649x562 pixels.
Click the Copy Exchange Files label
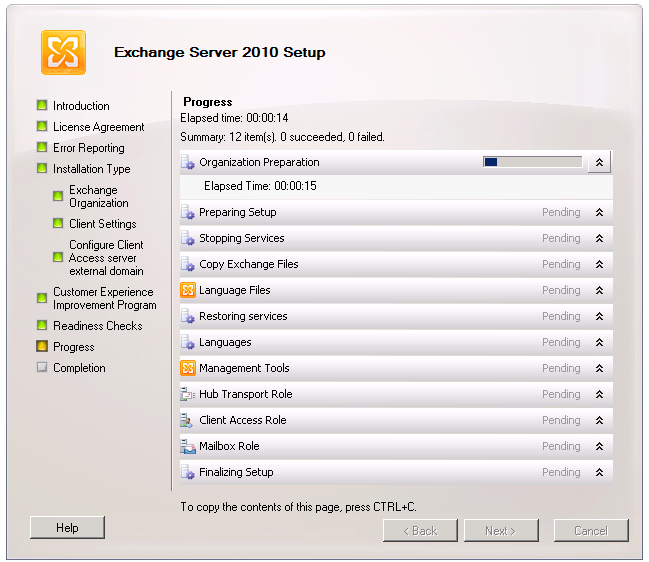click(x=249, y=264)
